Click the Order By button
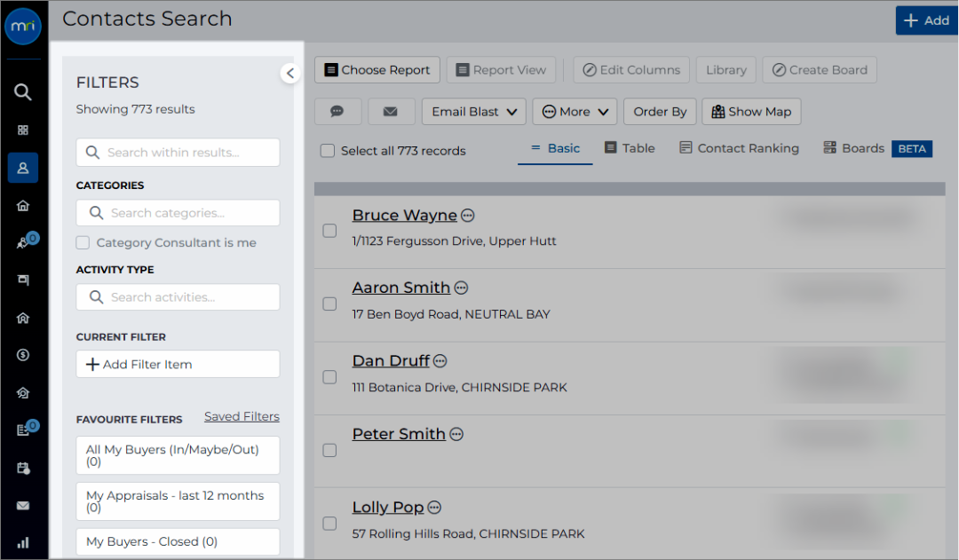This screenshot has height=560, width=959. (x=660, y=112)
